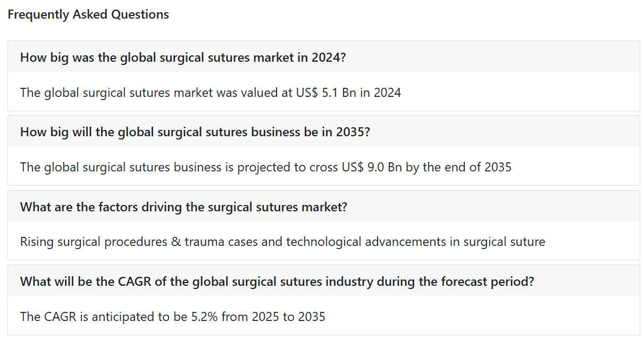Click the 'from 2025 to 2035' text
Image resolution: width=644 pixels, height=338 pixels.
273,317
